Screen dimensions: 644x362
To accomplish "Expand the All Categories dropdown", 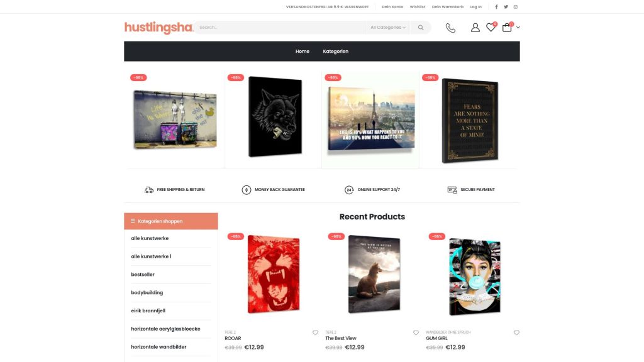I will coord(387,28).
